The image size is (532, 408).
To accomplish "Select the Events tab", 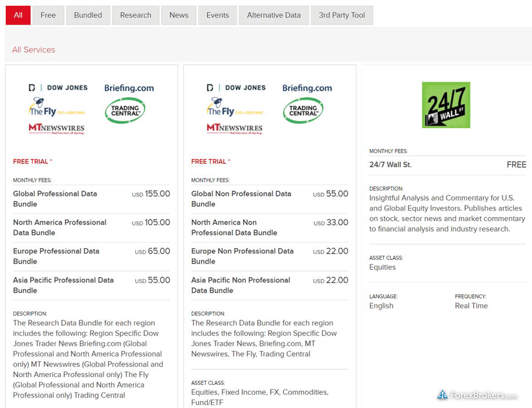I will pos(217,15).
